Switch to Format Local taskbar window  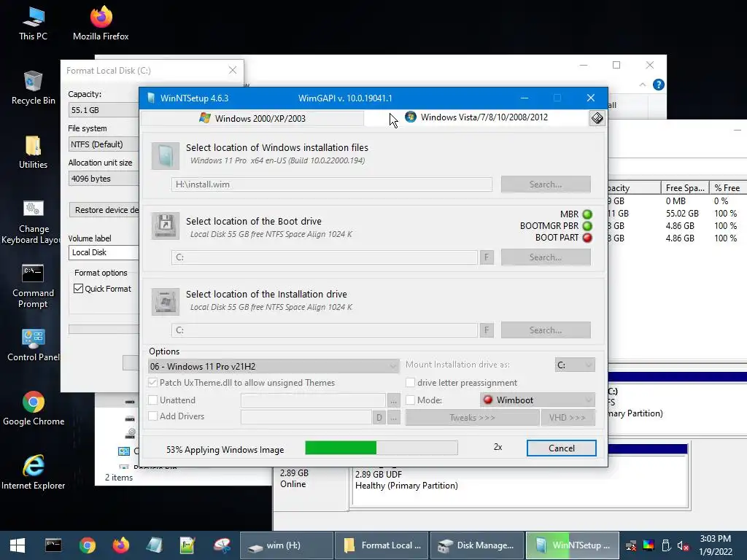pyautogui.click(x=382, y=545)
